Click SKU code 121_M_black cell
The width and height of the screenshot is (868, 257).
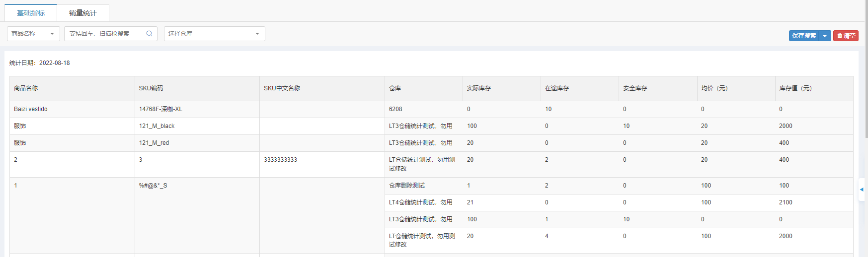[157, 126]
